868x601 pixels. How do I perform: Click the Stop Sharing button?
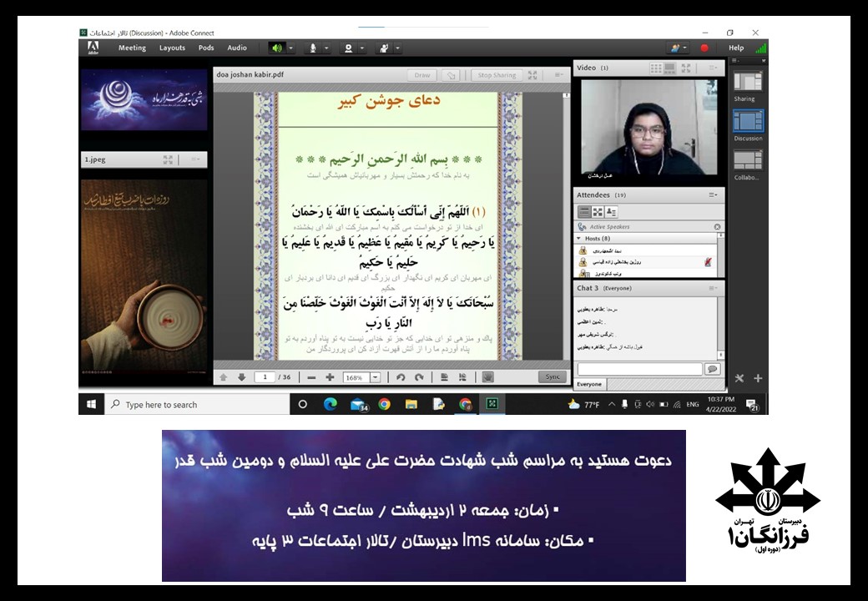click(497, 75)
